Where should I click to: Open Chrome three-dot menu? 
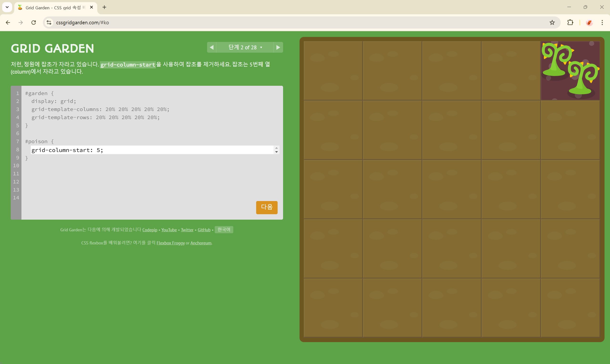pyautogui.click(x=602, y=23)
